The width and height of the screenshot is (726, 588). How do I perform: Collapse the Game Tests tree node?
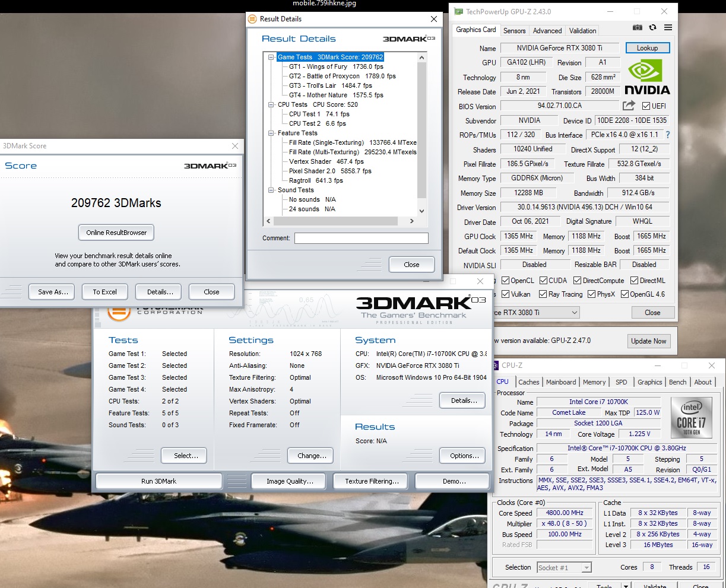pos(271,58)
